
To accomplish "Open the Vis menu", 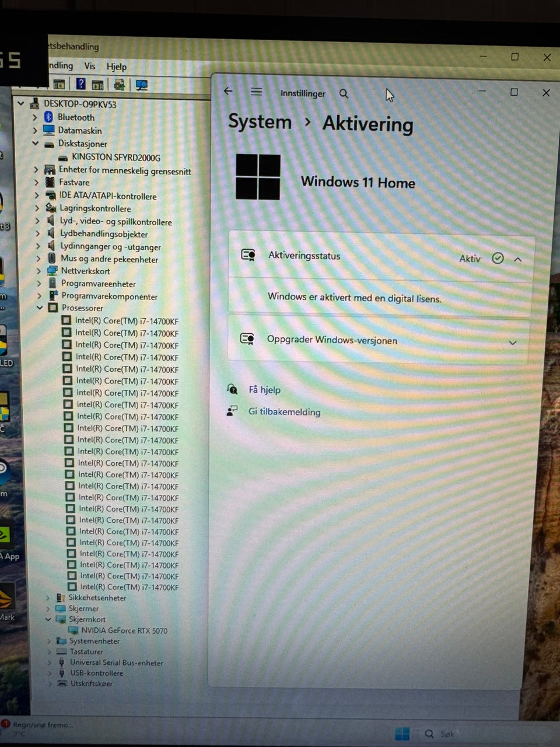I will click(89, 66).
